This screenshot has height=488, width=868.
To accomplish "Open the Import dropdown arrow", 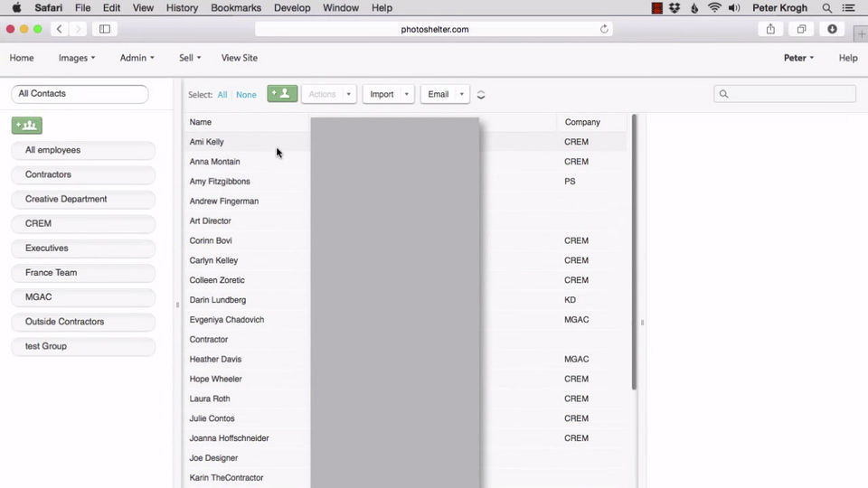I will click(x=406, y=94).
